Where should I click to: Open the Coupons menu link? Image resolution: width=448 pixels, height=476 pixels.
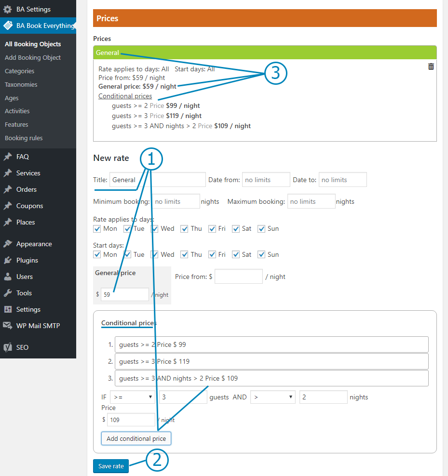pos(30,206)
